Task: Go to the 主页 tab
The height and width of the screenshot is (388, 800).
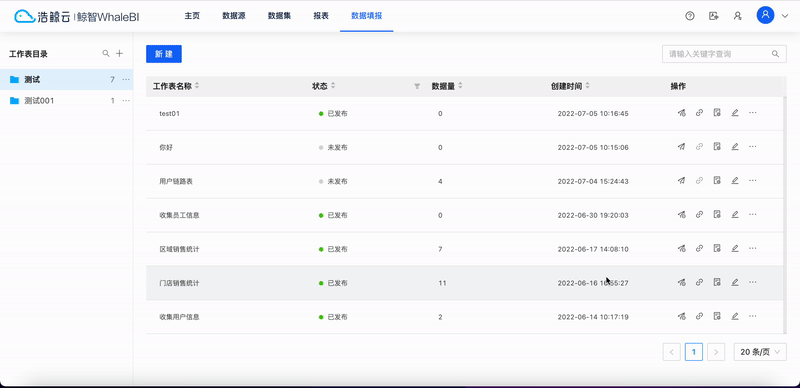Action: click(x=192, y=16)
